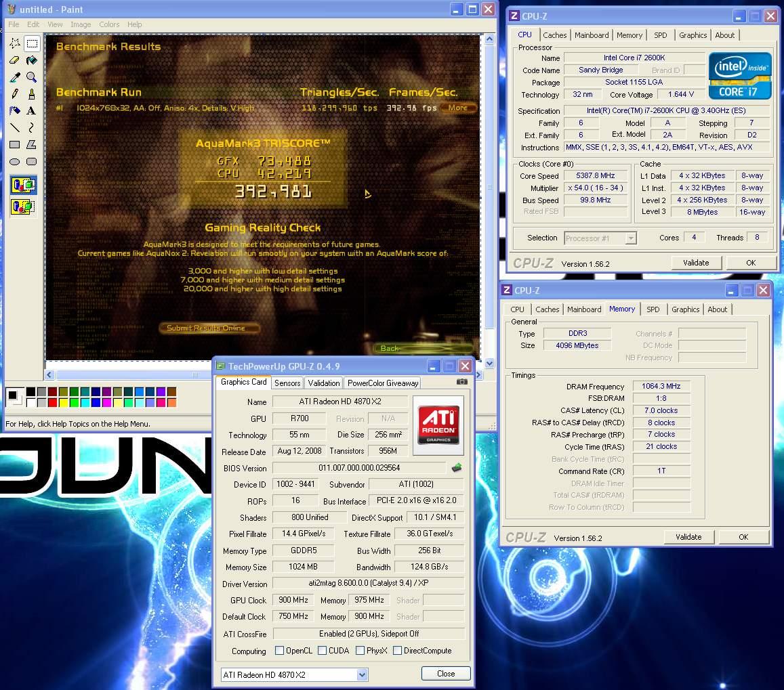
Task: Click the Paint horizontal scrollbar left arrow
Action: click(49, 374)
